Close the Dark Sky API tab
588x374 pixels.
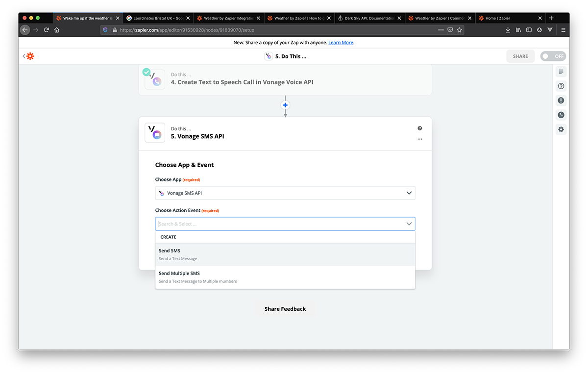point(399,18)
